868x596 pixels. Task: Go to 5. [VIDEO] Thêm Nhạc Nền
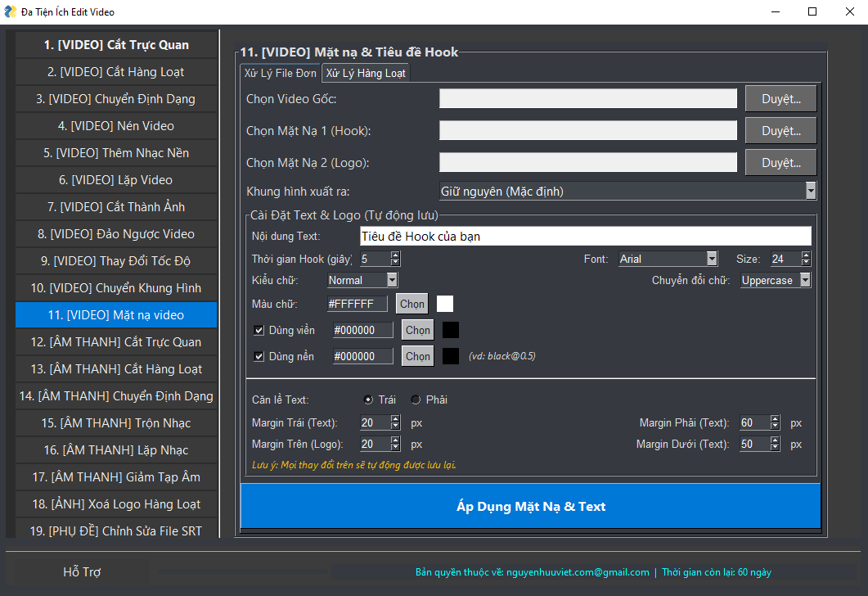116,153
